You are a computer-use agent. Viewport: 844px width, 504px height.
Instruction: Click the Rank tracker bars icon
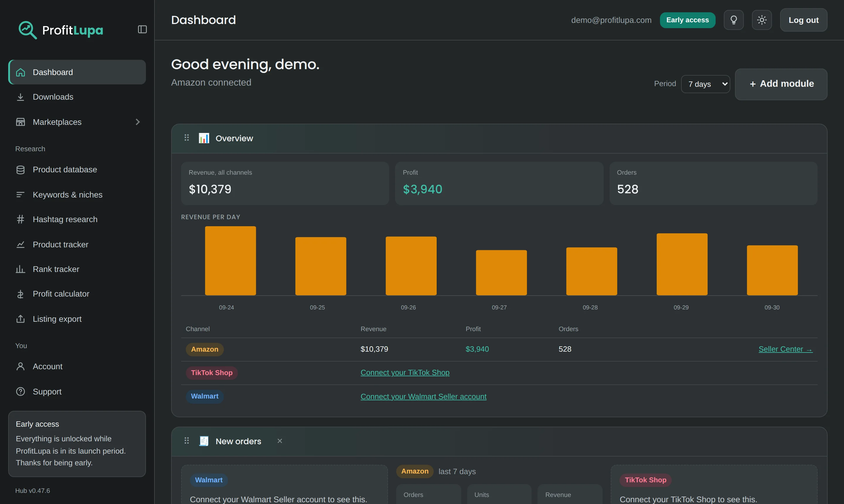point(21,269)
